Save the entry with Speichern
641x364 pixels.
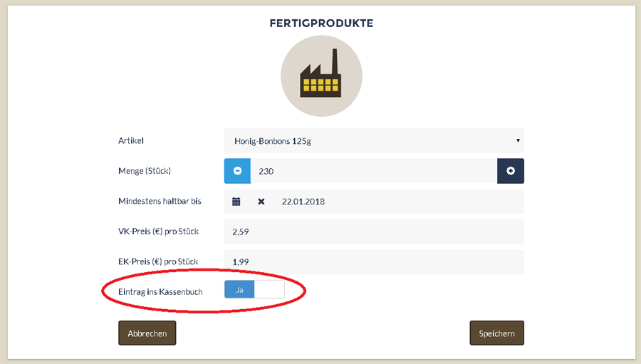tap(496, 333)
